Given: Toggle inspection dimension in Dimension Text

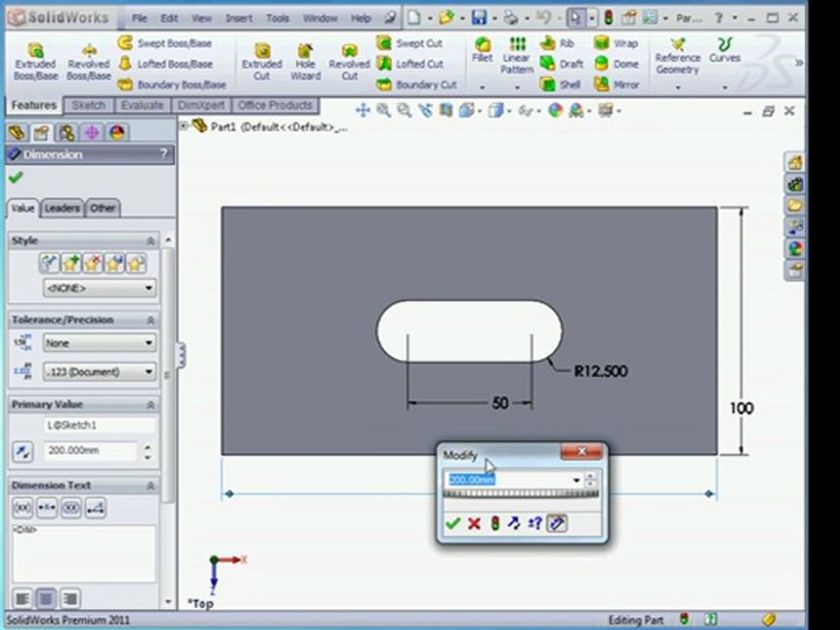Looking at the screenshot, I should [x=71, y=507].
